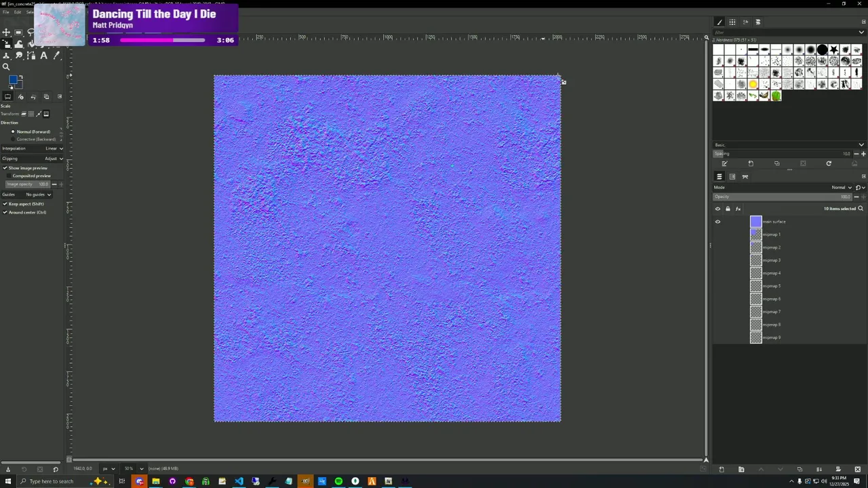This screenshot has height=488, width=868.
Task: Switch to the Brushes tab
Action: tap(719, 22)
